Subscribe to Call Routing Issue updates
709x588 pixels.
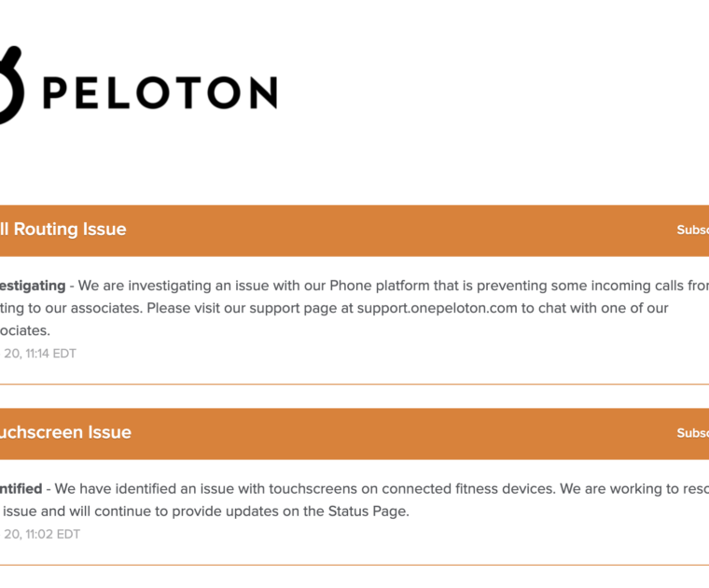point(693,231)
